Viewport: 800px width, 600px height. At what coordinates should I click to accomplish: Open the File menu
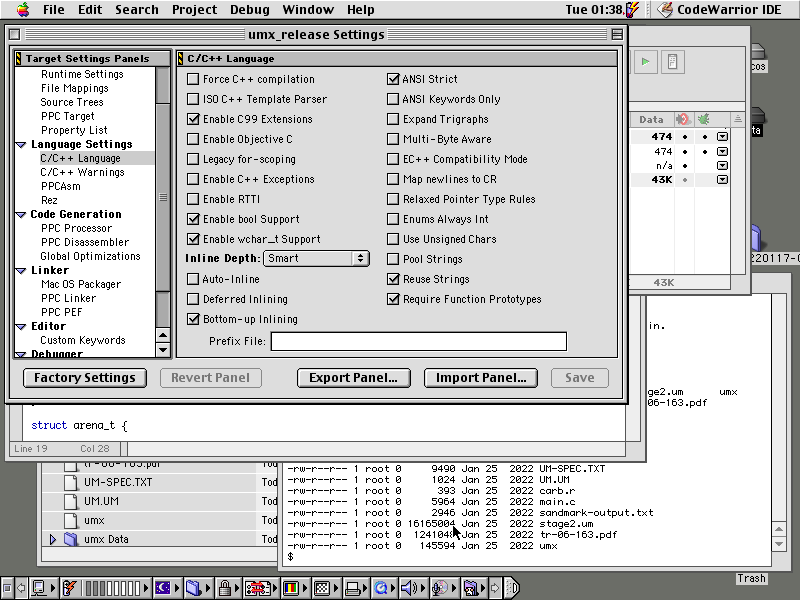tap(54, 9)
